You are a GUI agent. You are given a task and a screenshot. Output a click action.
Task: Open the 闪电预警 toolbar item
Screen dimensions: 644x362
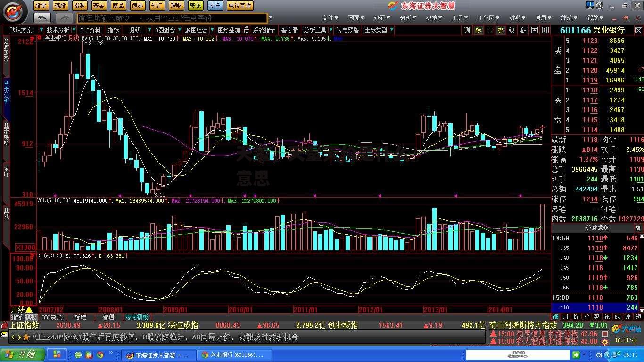347,30
